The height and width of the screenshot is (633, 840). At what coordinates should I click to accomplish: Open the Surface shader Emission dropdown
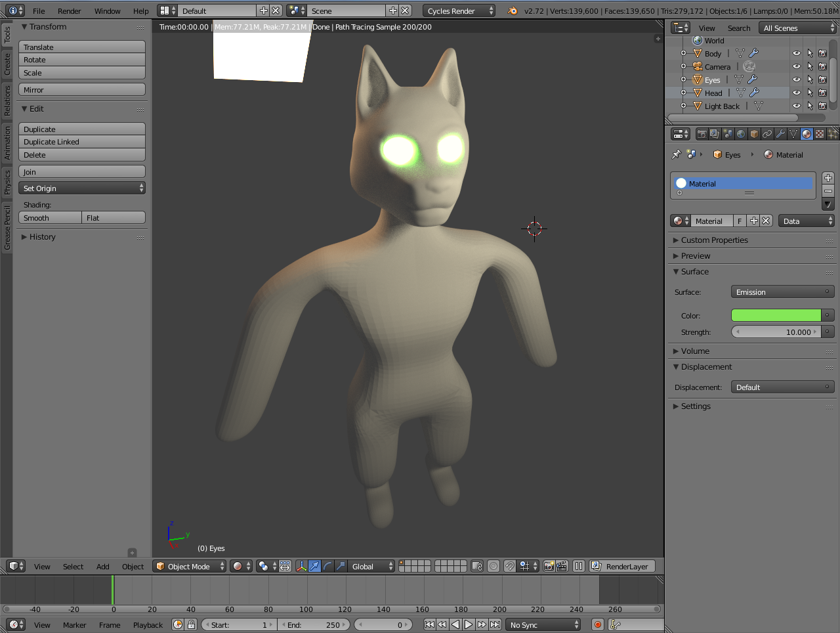coord(782,292)
